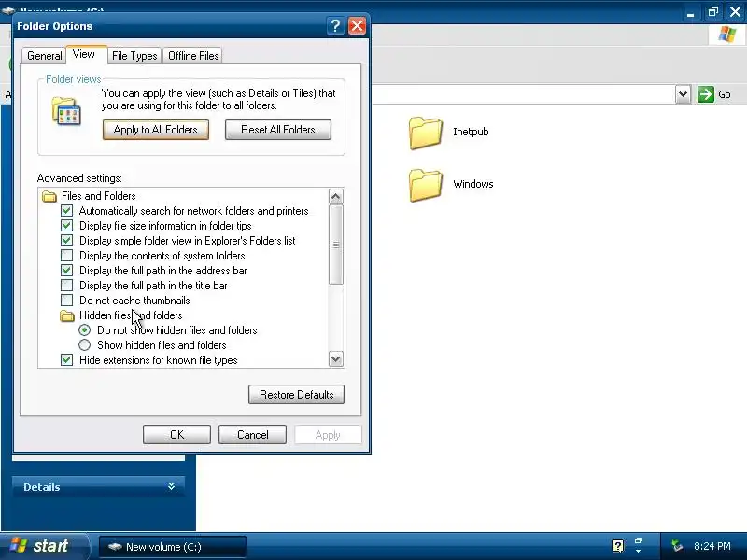Check Display the contents of system folders

click(x=66, y=256)
